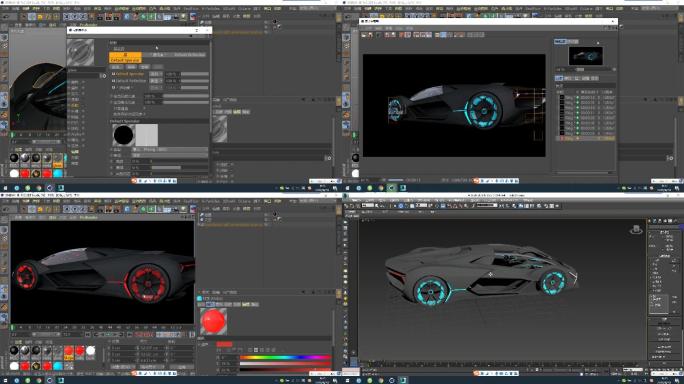Add a Light from bottom-left Cinema 4D toolbar

(183, 209)
